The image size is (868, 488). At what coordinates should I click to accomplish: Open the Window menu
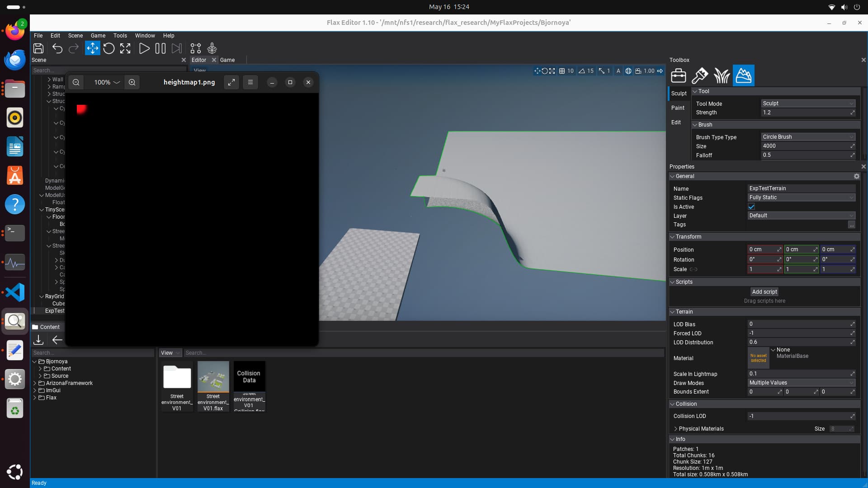[145, 36]
